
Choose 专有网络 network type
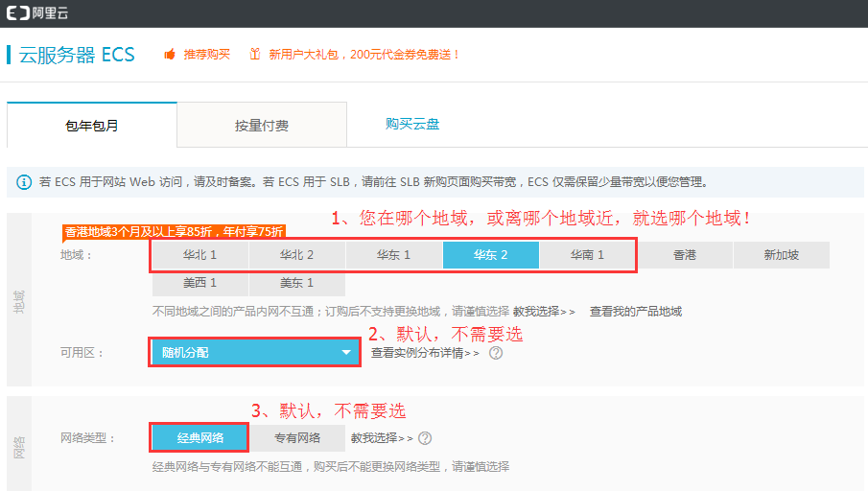click(x=297, y=438)
